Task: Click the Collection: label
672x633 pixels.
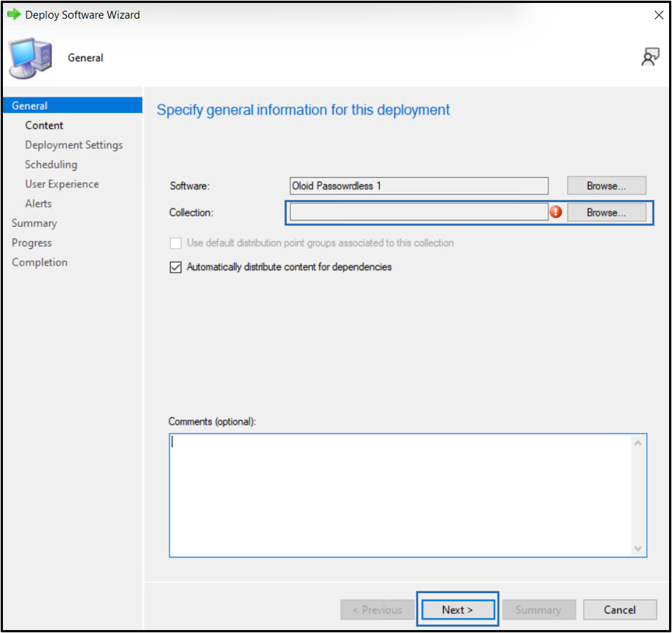Action: tap(191, 212)
